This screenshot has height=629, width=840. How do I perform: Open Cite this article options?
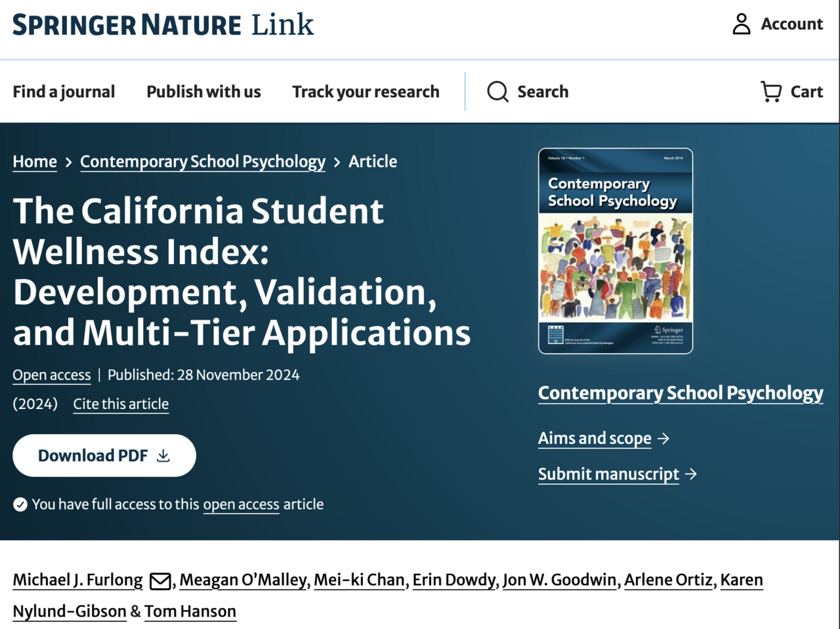click(121, 404)
